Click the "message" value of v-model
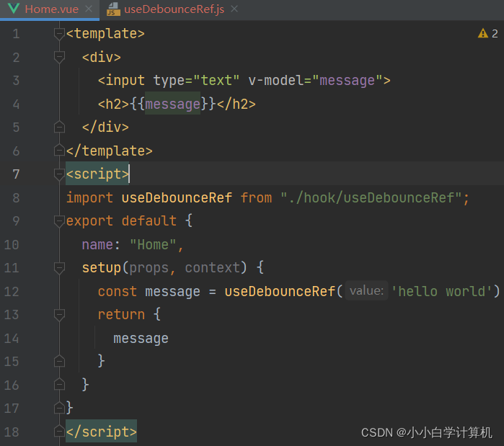The height and width of the screenshot is (446, 504). click(x=347, y=80)
